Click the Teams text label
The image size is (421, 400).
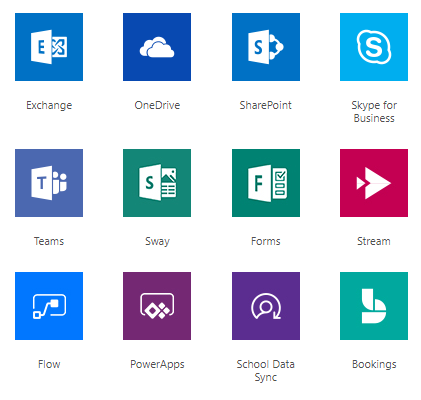[49, 241]
